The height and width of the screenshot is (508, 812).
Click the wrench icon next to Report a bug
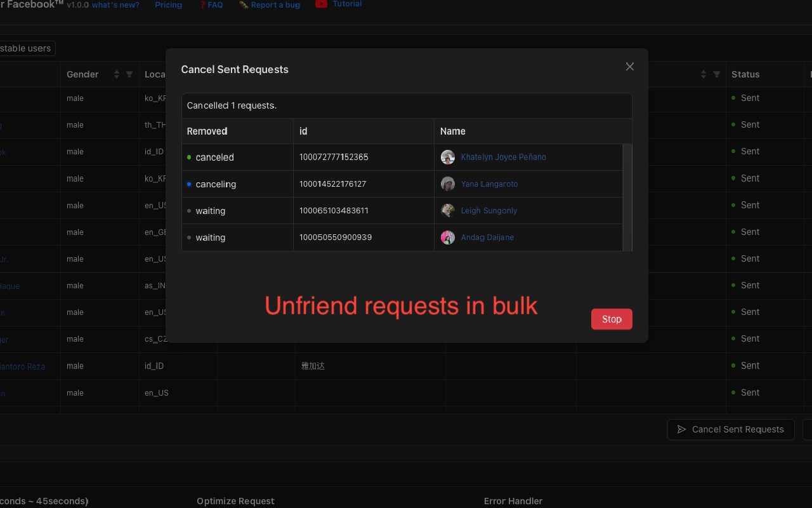(x=244, y=4)
